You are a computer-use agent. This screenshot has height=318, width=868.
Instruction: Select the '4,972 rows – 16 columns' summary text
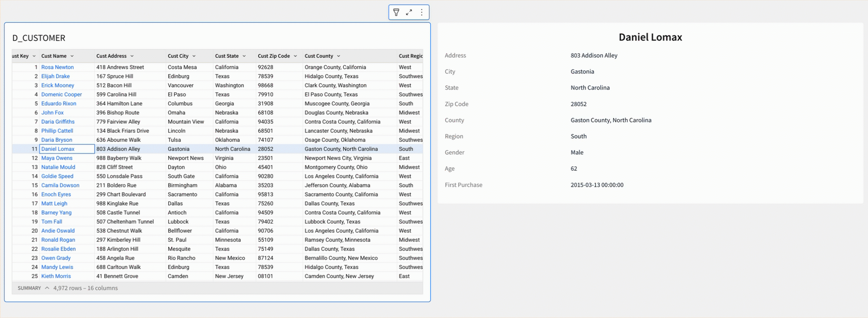click(x=86, y=288)
